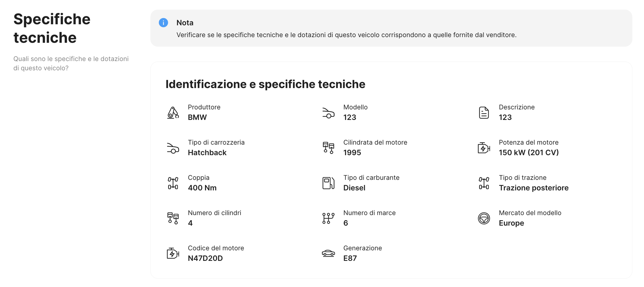Click the Generazione car silhouette icon
644x287 pixels.
(x=329, y=253)
